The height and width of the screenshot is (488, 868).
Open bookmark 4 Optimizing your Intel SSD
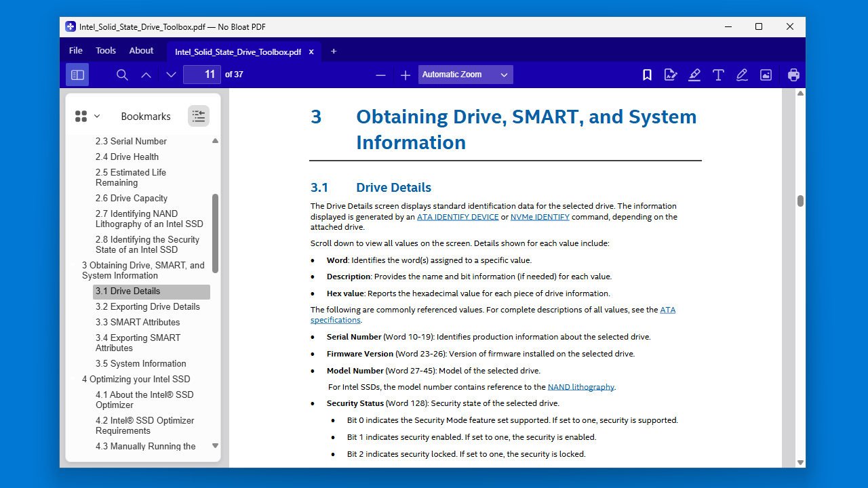pyautogui.click(x=136, y=379)
